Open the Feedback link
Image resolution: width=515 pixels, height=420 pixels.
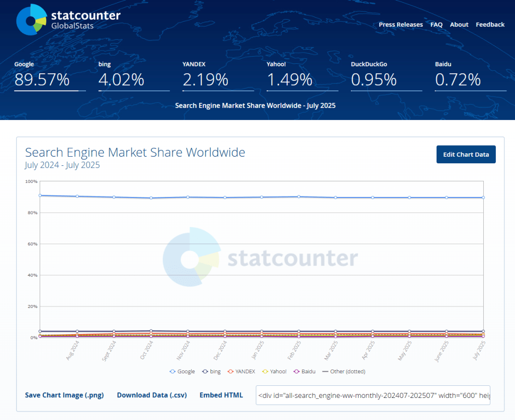click(x=490, y=25)
